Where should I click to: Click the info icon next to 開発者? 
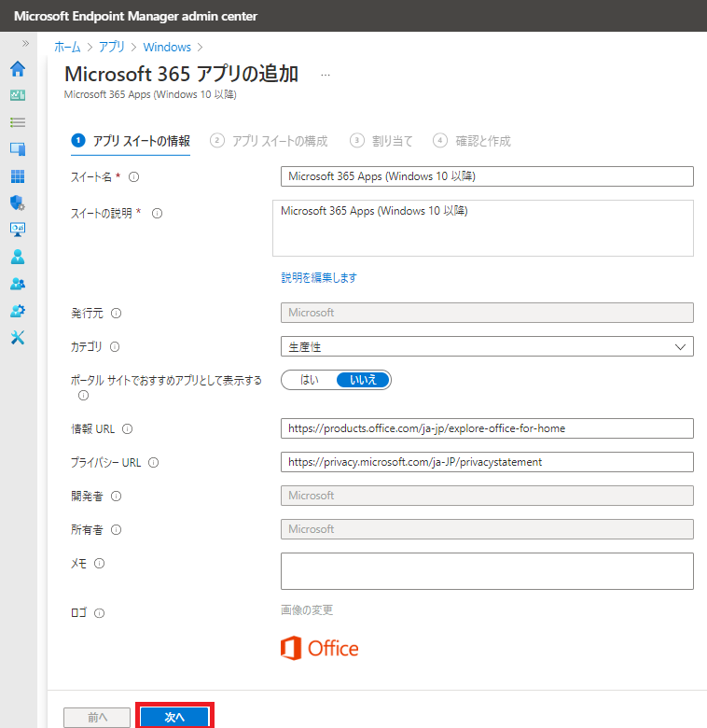click(116, 497)
